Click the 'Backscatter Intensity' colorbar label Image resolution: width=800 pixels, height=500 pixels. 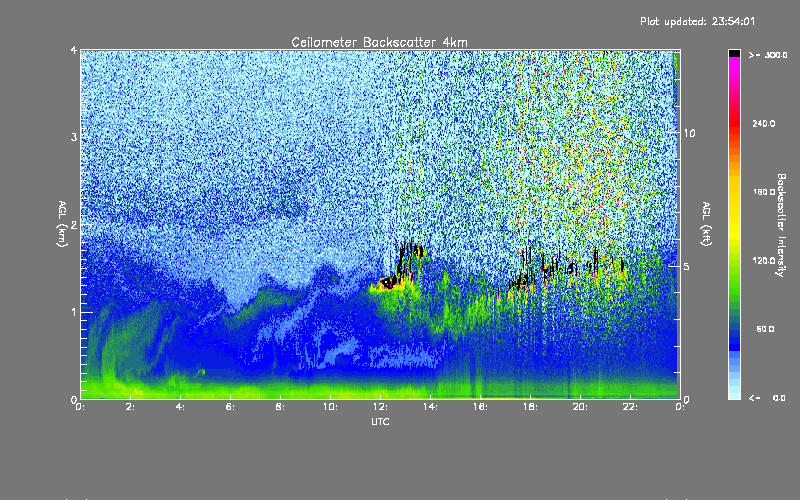coord(781,225)
